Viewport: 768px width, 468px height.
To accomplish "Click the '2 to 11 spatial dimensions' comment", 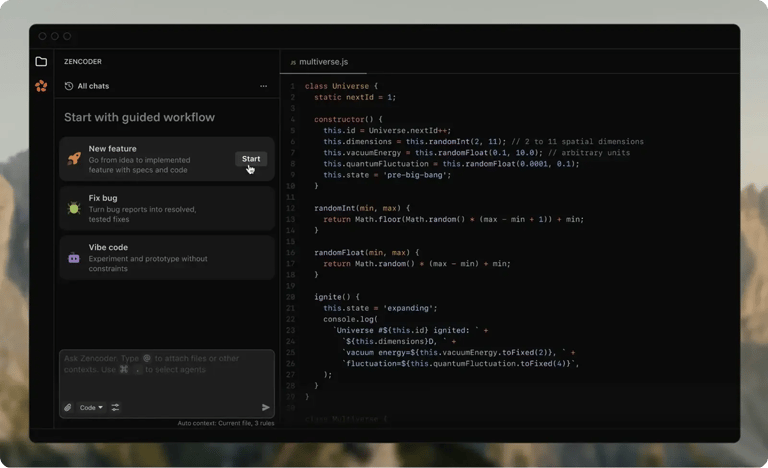I will coord(577,142).
